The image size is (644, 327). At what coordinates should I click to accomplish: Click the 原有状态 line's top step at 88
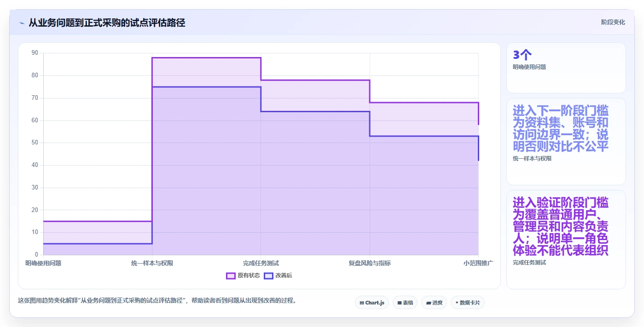tap(206, 57)
